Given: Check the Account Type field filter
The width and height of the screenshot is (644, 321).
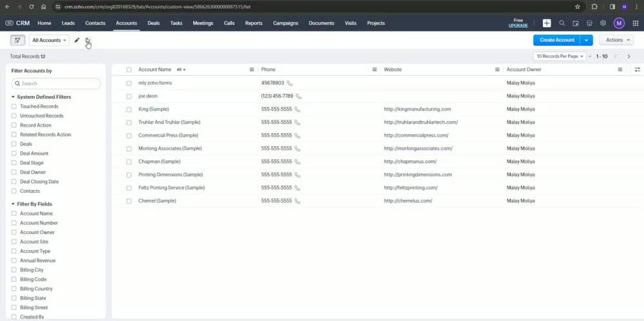Looking at the screenshot, I should pos(14,251).
